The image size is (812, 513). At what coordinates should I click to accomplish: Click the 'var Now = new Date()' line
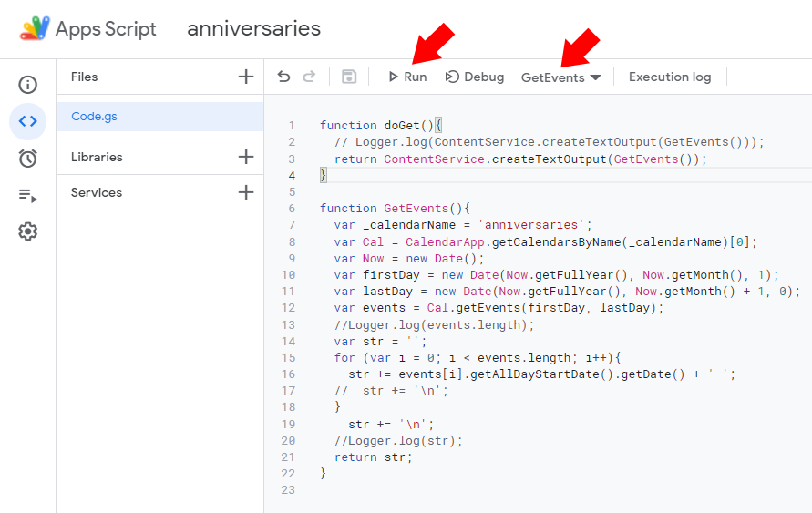pos(409,258)
